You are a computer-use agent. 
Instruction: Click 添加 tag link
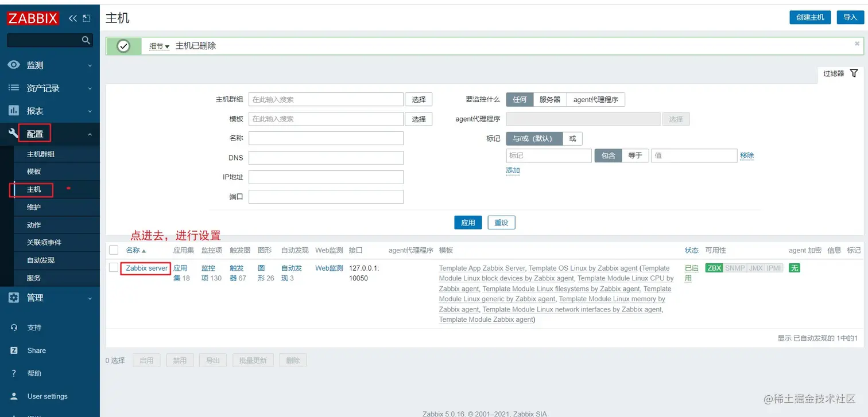click(x=513, y=170)
